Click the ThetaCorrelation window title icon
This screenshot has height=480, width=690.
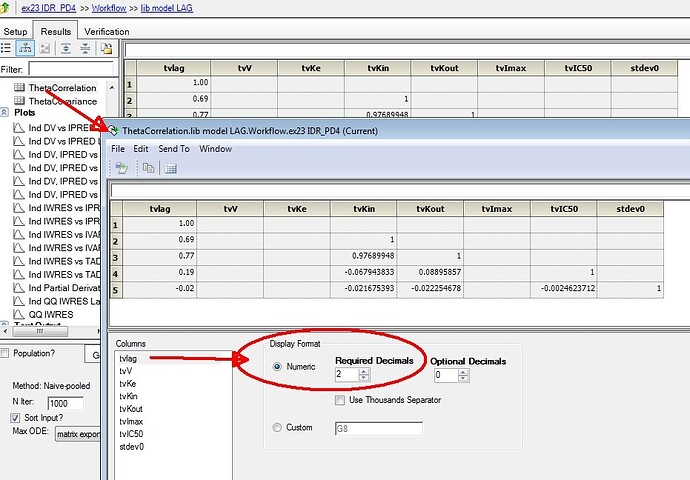[113, 130]
